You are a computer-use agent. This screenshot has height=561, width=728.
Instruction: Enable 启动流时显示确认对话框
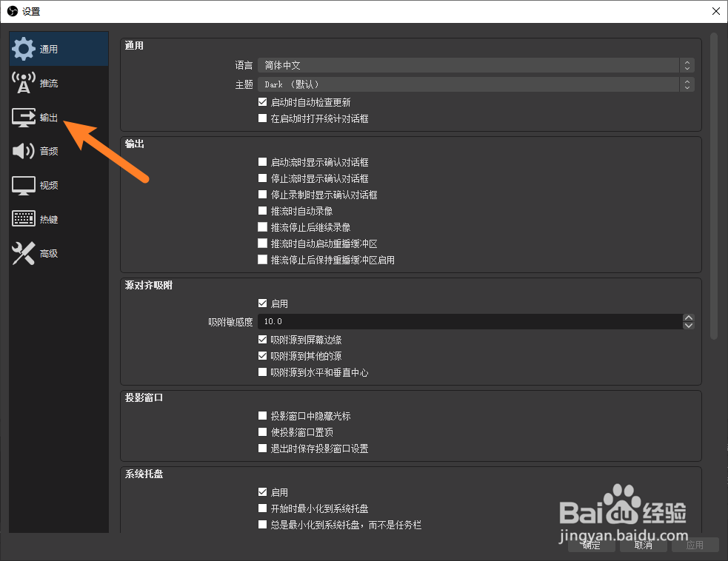[x=262, y=162]
